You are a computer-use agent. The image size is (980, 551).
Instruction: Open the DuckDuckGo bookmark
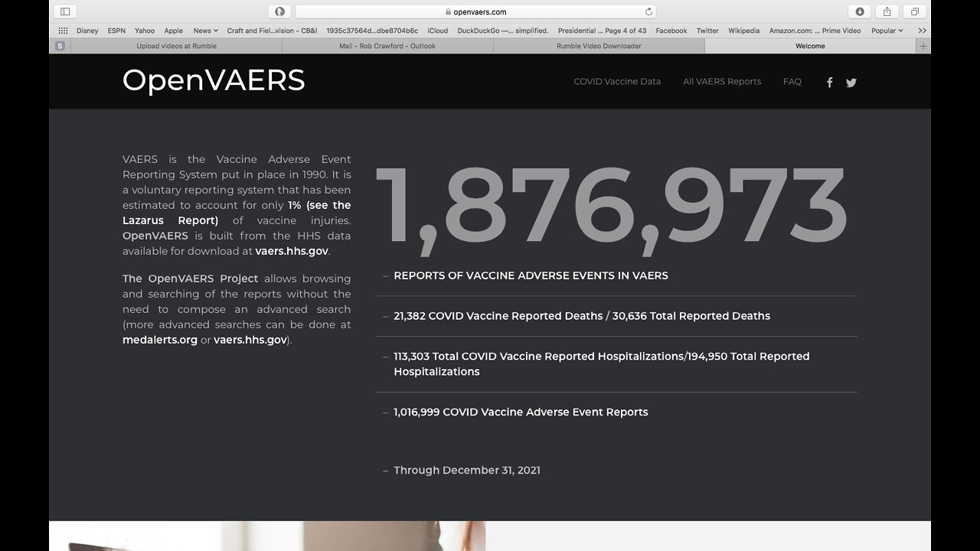pos(503,31)
